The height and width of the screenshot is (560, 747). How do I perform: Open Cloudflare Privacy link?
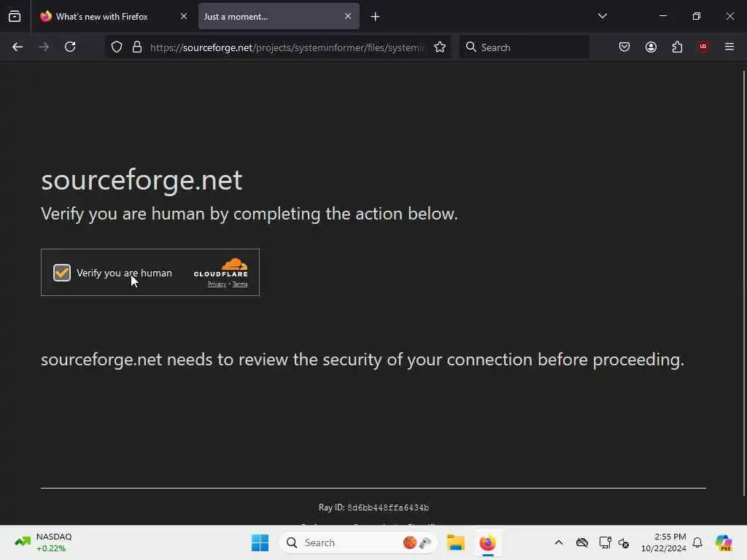coord(217,284)
